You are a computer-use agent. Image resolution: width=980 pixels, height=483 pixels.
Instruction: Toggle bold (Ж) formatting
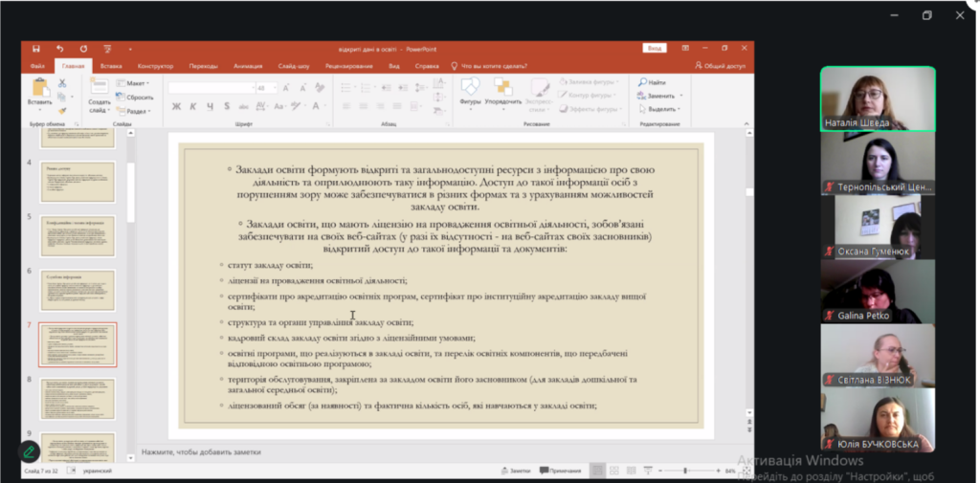(177, 106)
